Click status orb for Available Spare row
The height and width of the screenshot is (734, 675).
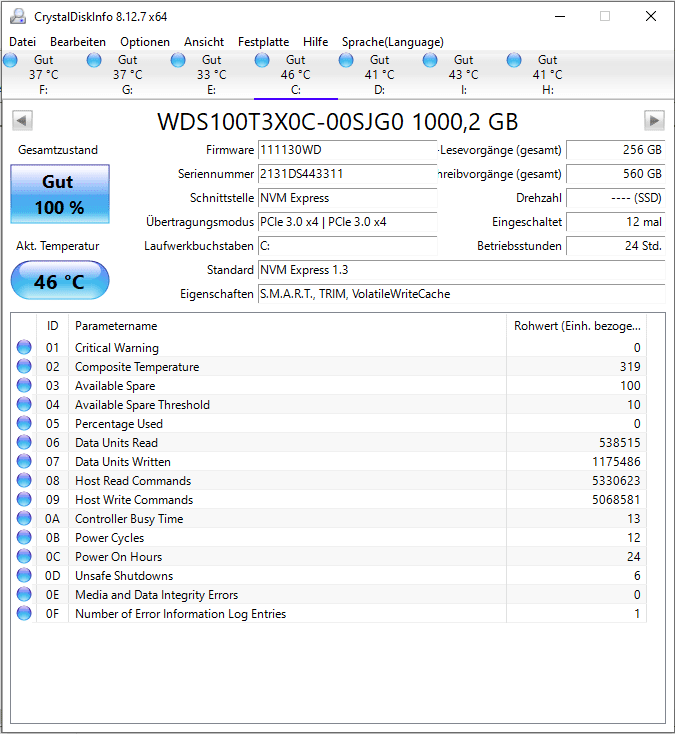(x=24, y=385)
